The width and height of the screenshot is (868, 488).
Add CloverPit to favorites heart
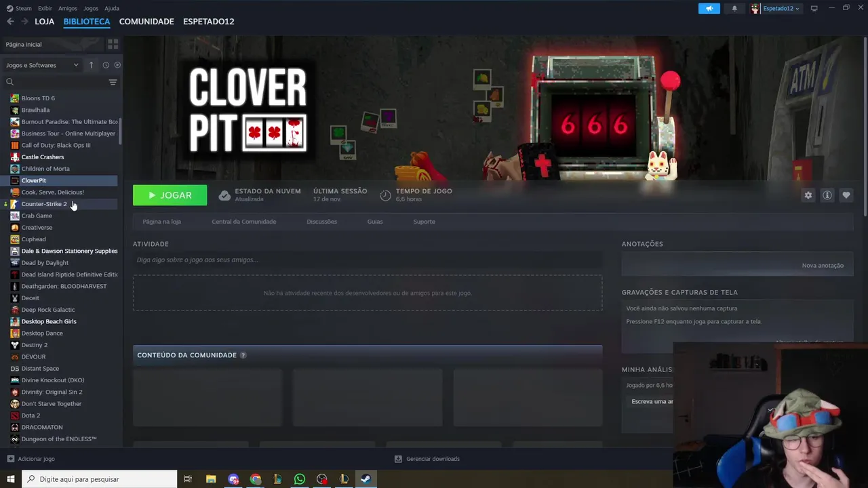pyautogui.click(x=846, y=195)
